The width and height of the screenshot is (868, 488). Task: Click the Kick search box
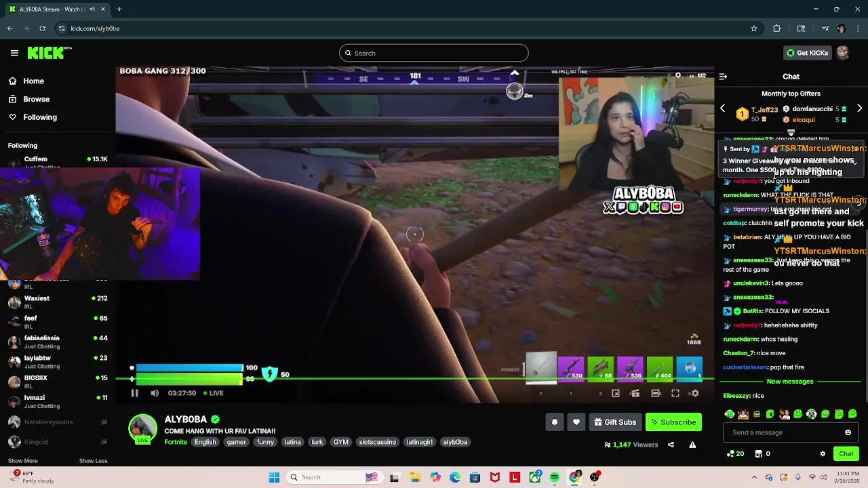434,53
